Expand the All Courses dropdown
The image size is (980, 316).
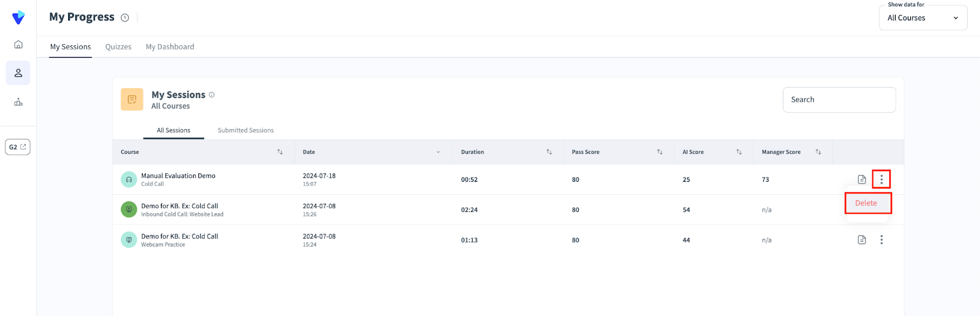(x=922, y=18)
